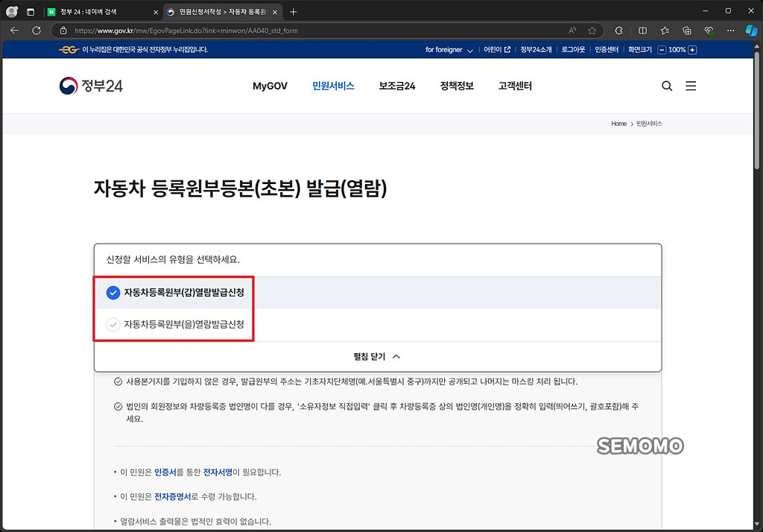763x532 pixels.
Task: Open 고객센터 menu
Action: point(516,86)
